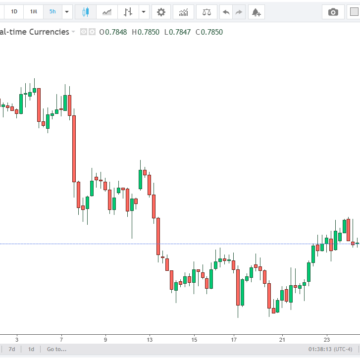Click date label 7 on time axis
The height and width of the screenshot is (360, 360).
61,340
